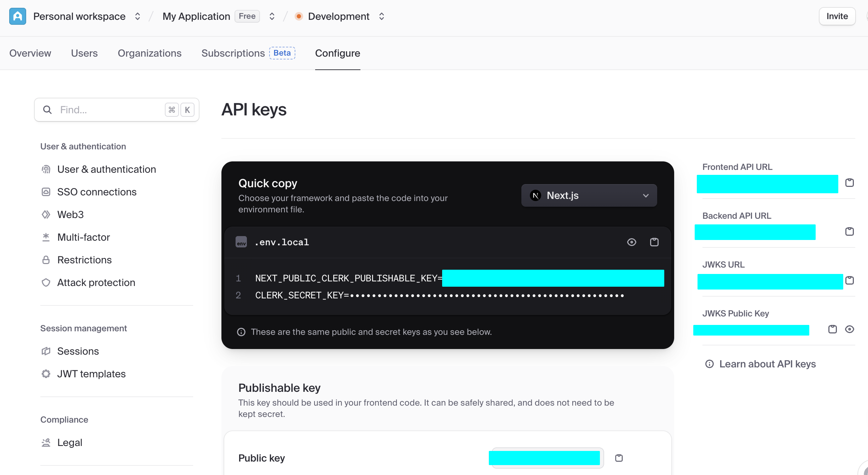Copy the Public key value
The width and height of the screenshot is (868, 475).
tap(619, 458)
